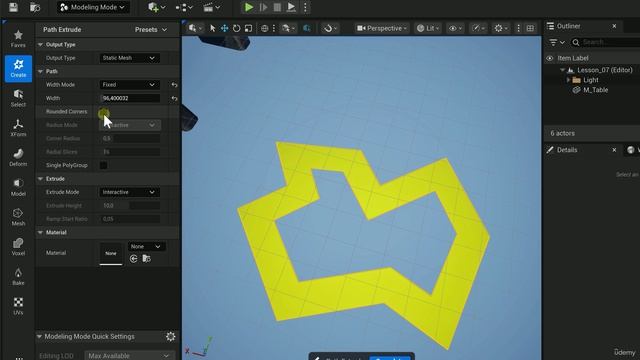The width and height of the screenshot is (640, 360).
Task: Open the Bake tool category
Action: point(18,276)
